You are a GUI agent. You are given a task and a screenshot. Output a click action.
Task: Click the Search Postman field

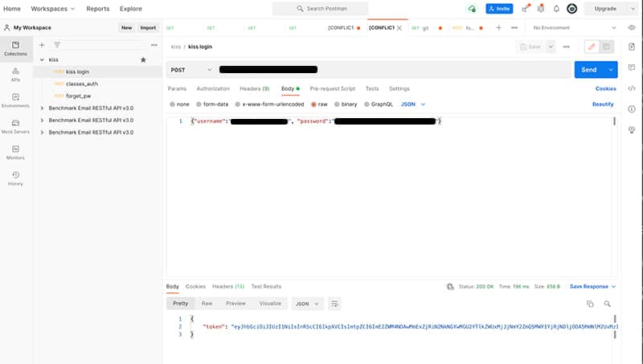(320, 9)
